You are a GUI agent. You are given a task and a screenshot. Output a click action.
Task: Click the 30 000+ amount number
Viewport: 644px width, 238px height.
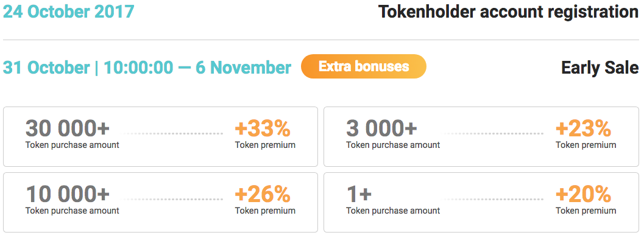[x=68, y=128]
